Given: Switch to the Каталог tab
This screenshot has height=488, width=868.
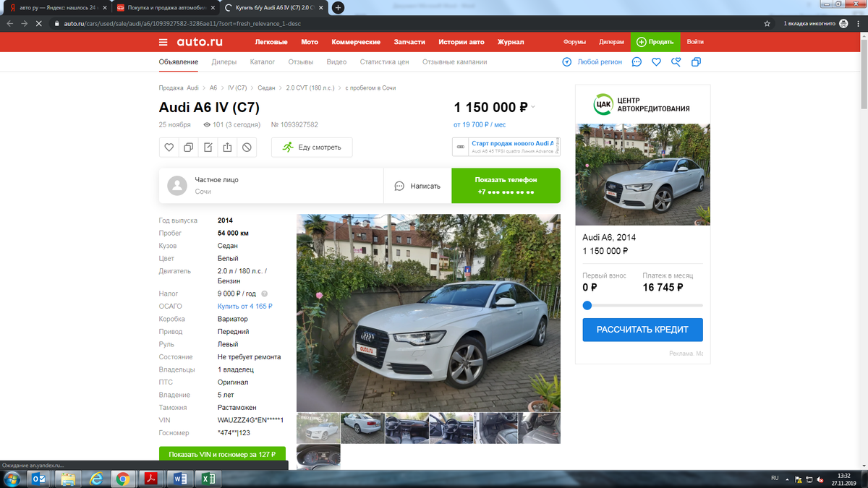Looking at the screenshot, I should point(263,62).
